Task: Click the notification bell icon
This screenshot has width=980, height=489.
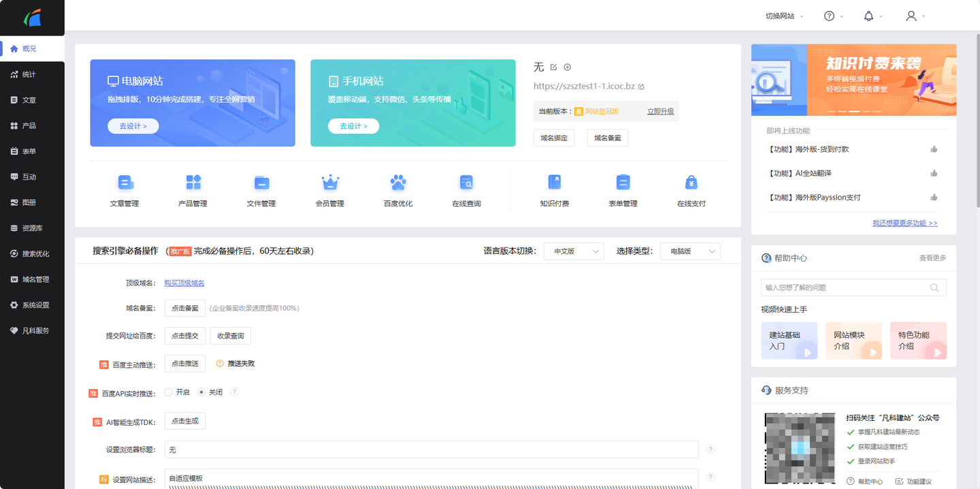Action: point(868,16)
